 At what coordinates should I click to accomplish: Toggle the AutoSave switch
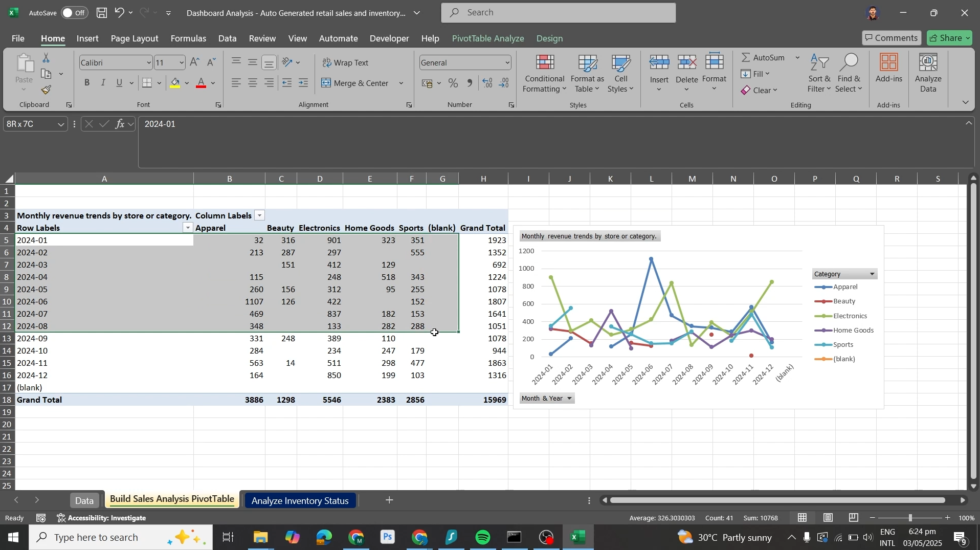pos(74,13)
